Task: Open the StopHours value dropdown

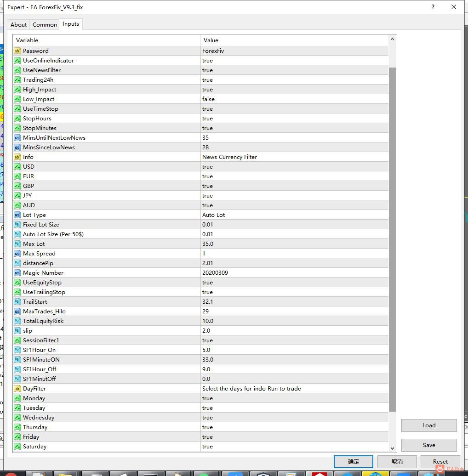Action: [x=294, y=119]
